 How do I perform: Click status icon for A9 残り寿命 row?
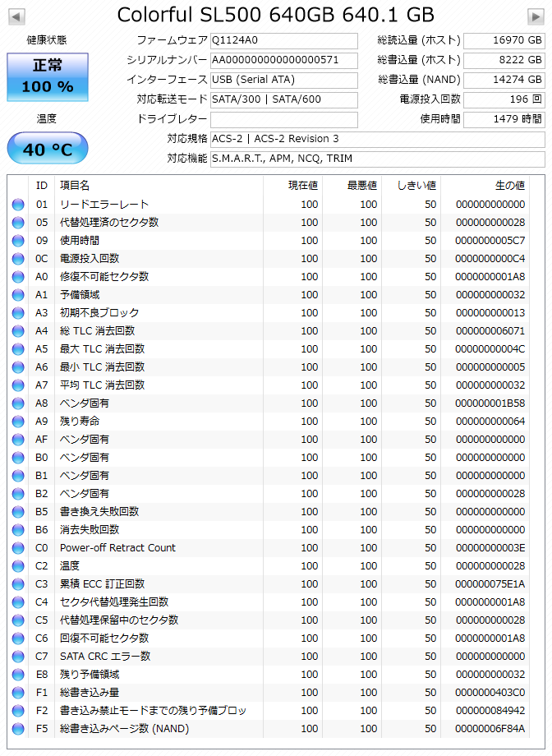(x=18, y=422)
